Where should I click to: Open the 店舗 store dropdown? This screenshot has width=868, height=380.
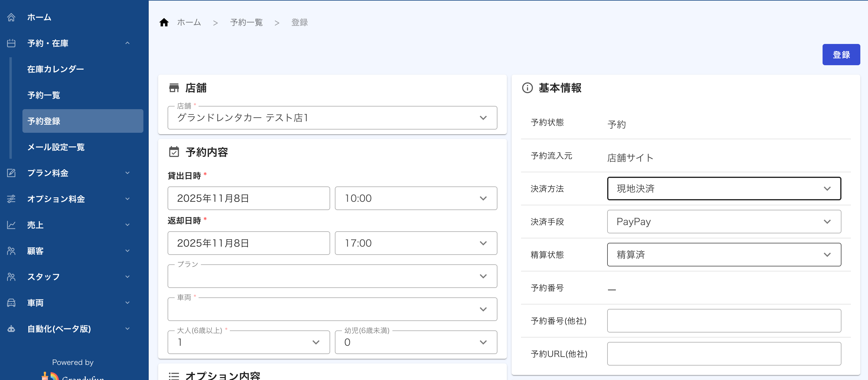[332, 118]
